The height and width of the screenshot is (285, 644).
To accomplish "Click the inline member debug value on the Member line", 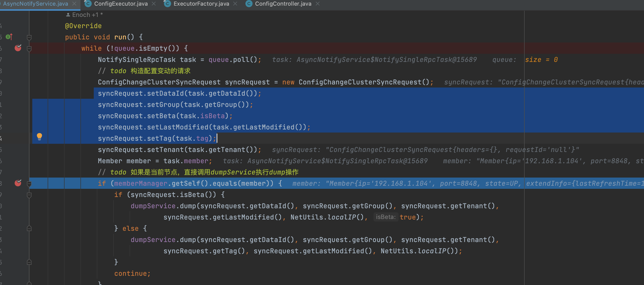I will click(543, 161).
